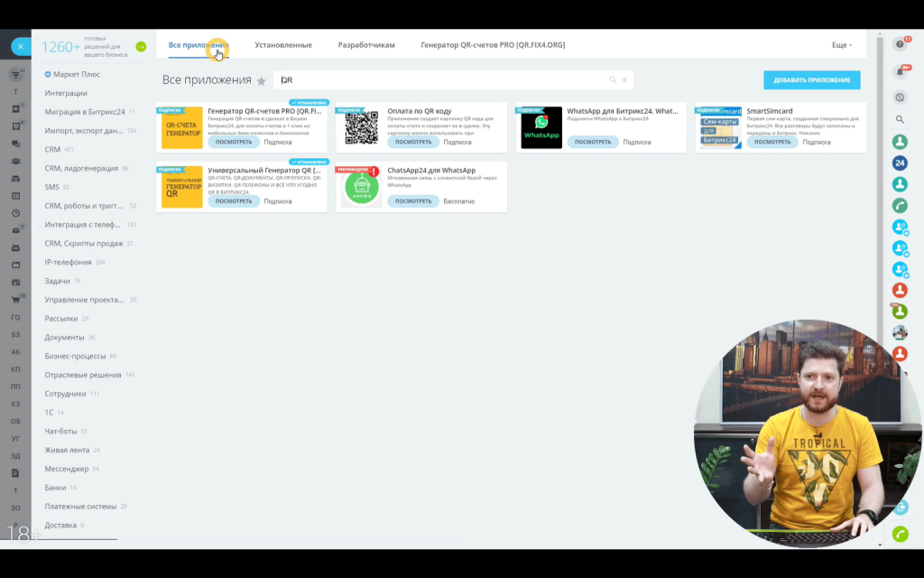Open the shopping cart icon in left menu
Image resolution: width=924 pixels, height=578 pixels.
click(x=16, y=300)
